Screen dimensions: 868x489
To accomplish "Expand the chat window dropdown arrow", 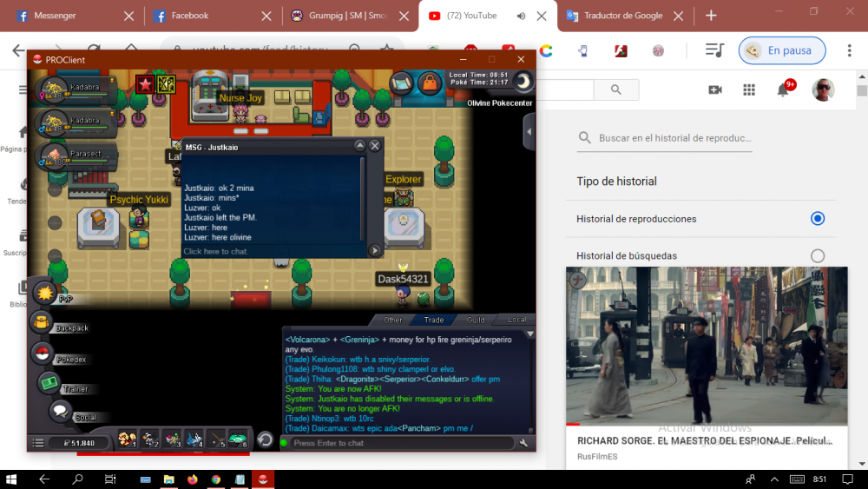I will point(530,333).
